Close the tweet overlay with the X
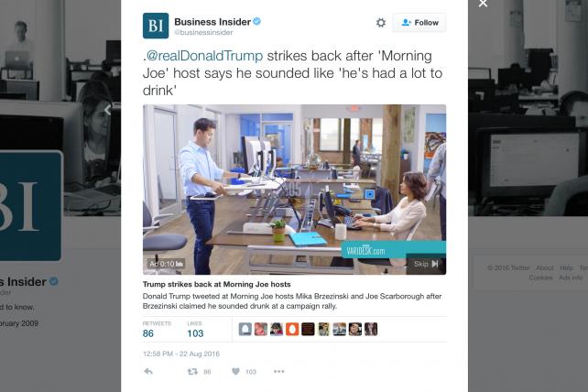Image resolution: width=588 pixels, height=392 pixels. [x=483, y=4]
